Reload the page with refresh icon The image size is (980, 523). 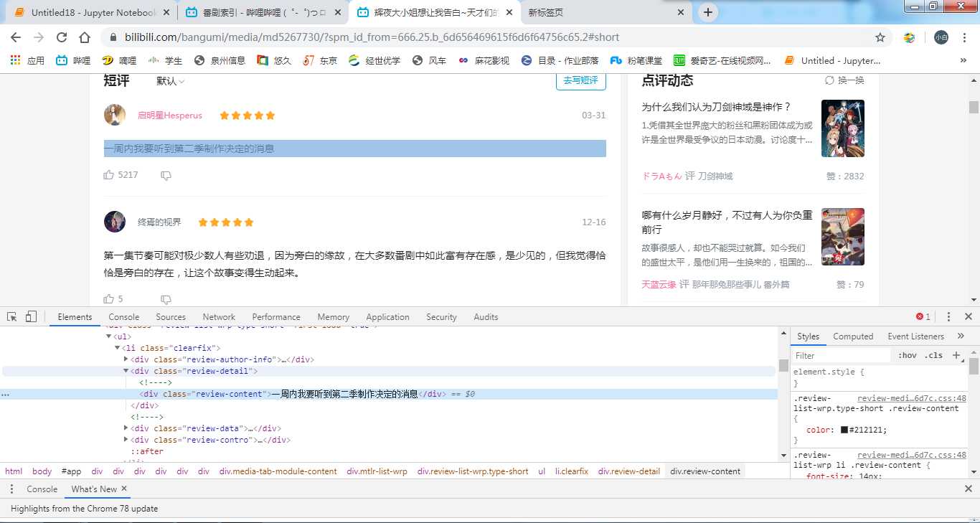click(62, 37)
